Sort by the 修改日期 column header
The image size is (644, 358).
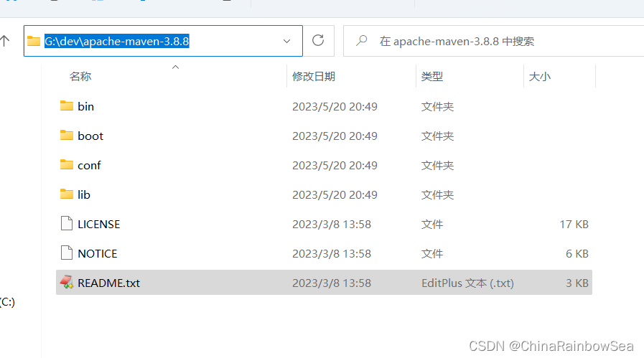click(x=313, y=76)
